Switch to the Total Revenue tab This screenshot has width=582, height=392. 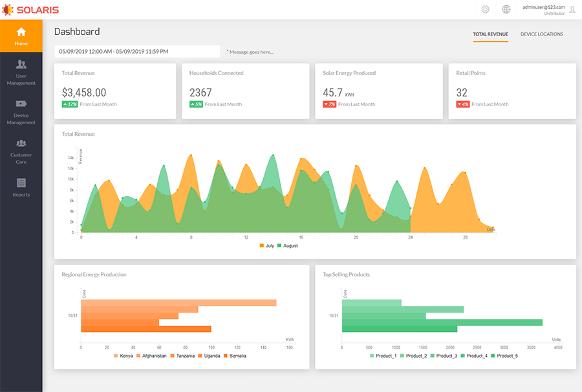490,34
